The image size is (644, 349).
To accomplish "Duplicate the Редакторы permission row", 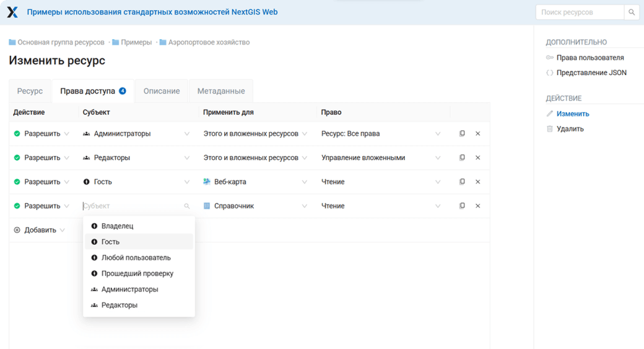I will coord(462,158).
